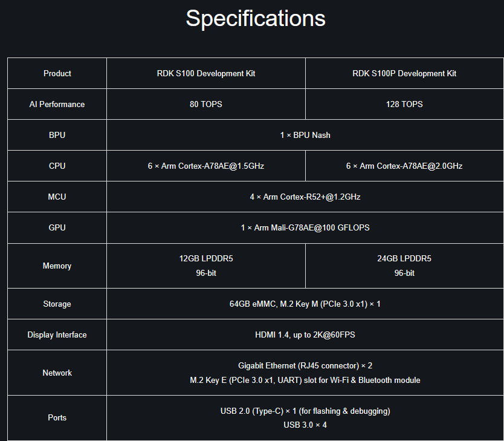This screenshot has height=441, width=504.
Task: Click the Specifications page heading
Action: pos(255,18)
